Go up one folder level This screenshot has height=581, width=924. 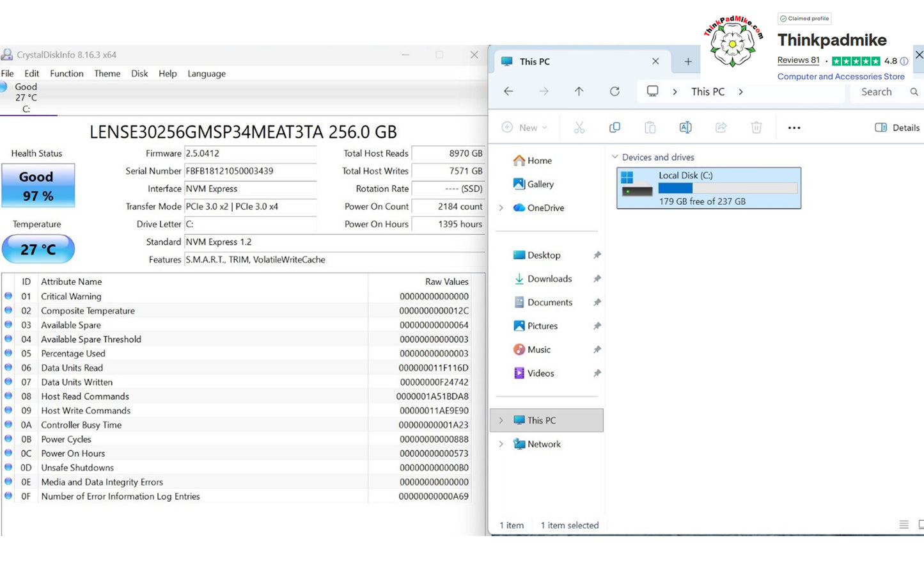tap(579, 92)
